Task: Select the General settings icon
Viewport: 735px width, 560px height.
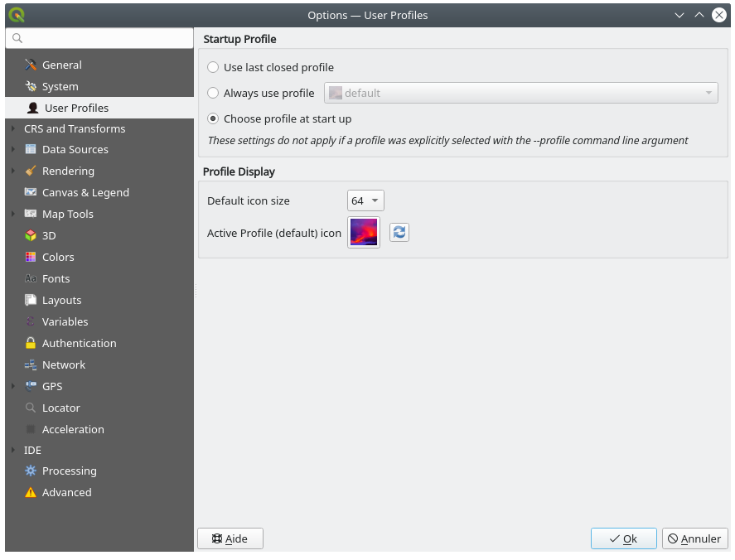Action: click(x=31, y=65)
